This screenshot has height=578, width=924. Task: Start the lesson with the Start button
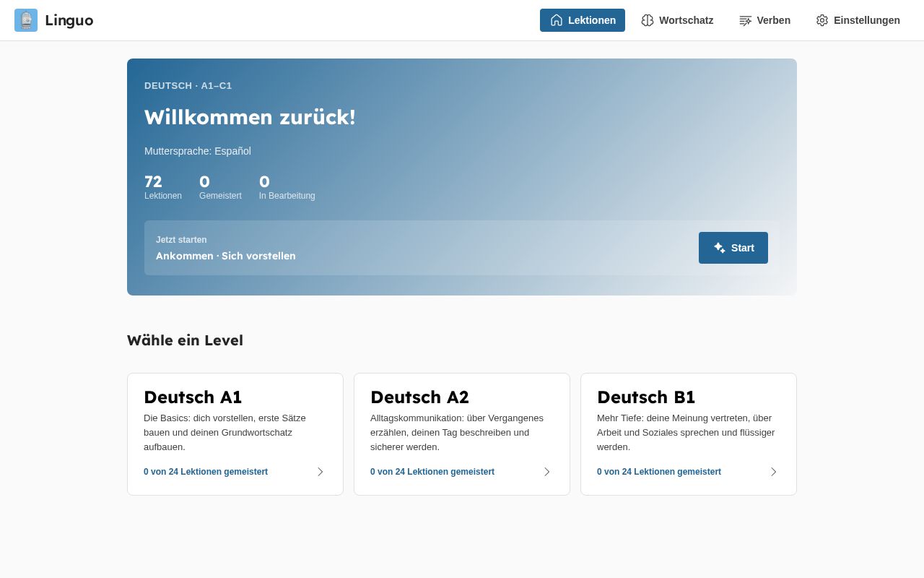(733, 248)
